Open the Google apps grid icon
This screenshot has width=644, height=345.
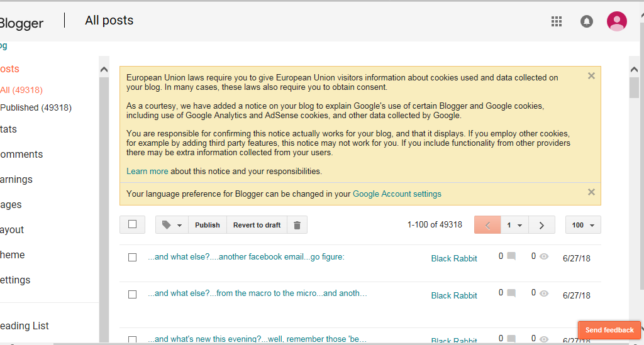click(x=556, y=21)
